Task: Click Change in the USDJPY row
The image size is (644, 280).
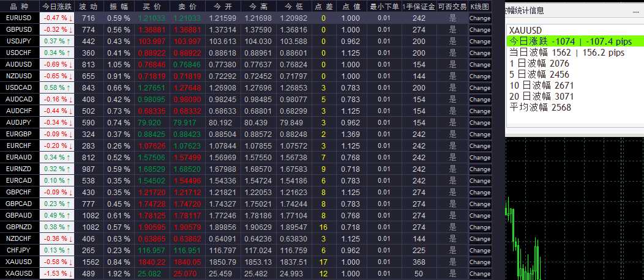Action: click(480, 42)
